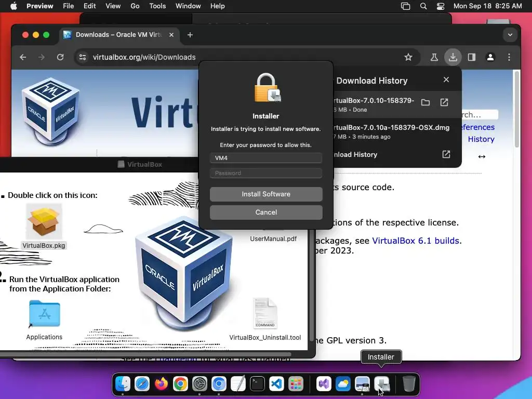Reload the VirtualBox downloads page
The height and width of the screenshot is (399, 532).
coord(60,57)
